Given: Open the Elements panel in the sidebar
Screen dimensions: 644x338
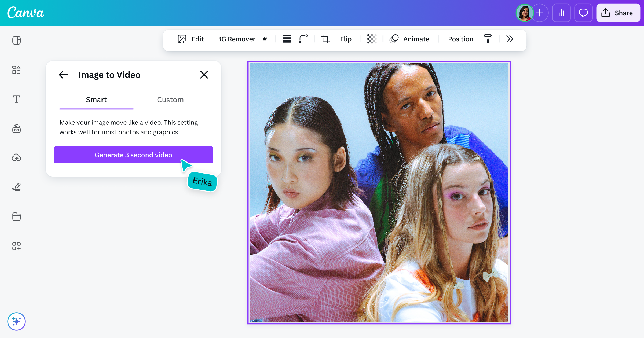Looking at the screenshot, I should coord(16,70).
